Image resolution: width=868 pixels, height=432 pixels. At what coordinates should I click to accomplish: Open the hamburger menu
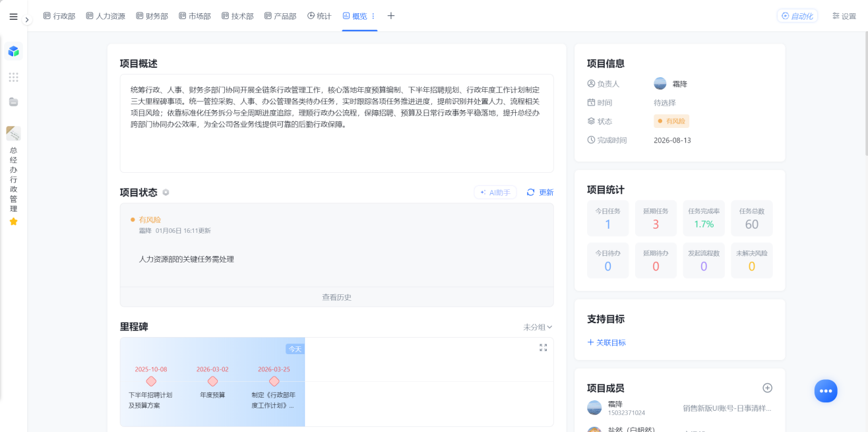[x=13, y=16]
